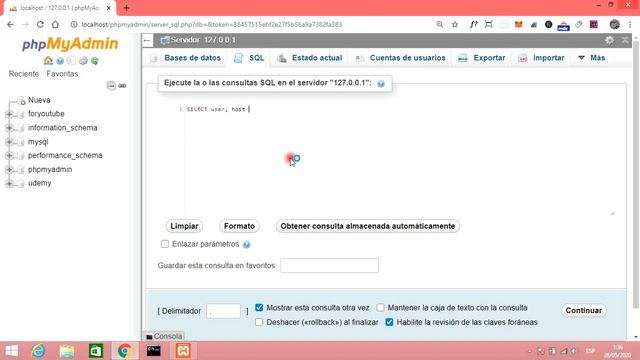Screen dimensions: 640x360
Task: Reload the browser page
Action: coord(40,24)
